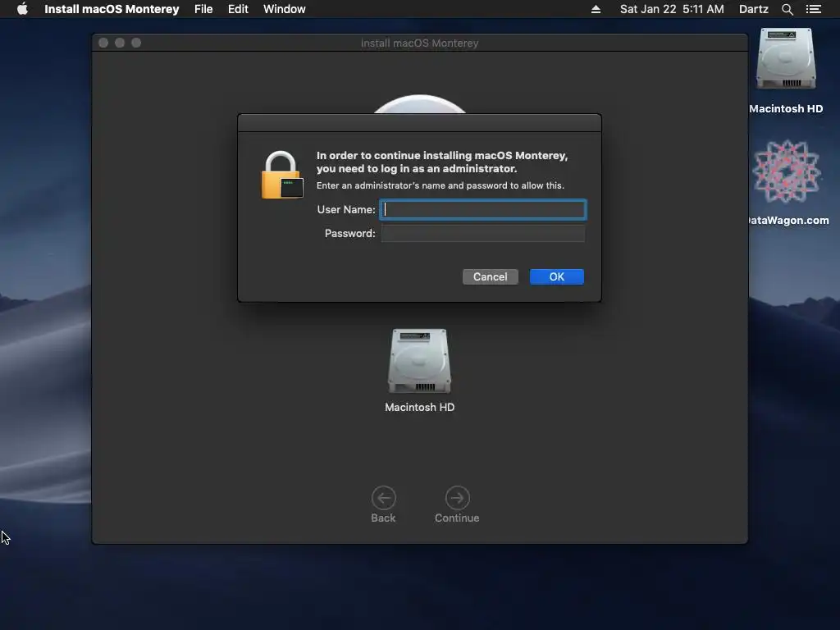Click the lock icon in dialog
This screenshot has width=840, height=630.
tap(282, 176)
